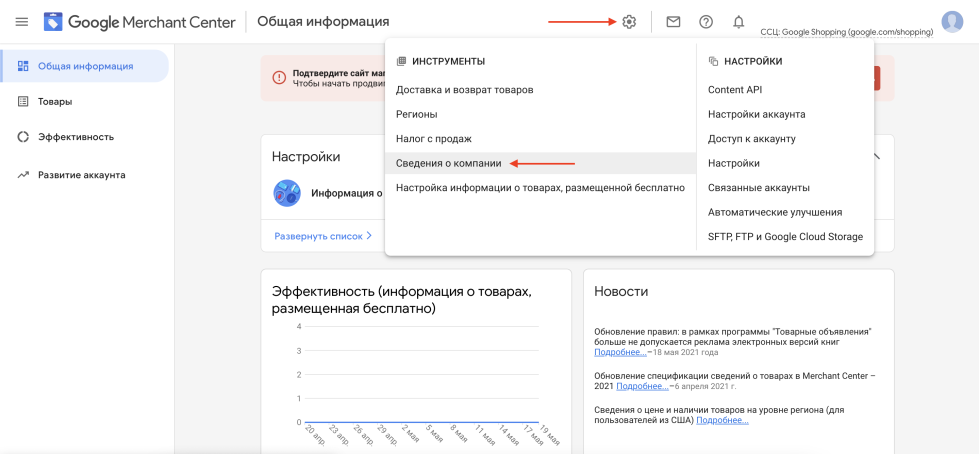979x454 pixels.
Task: Open the Настройки entry under the Настройки column
Action: (x=734, y=163)
